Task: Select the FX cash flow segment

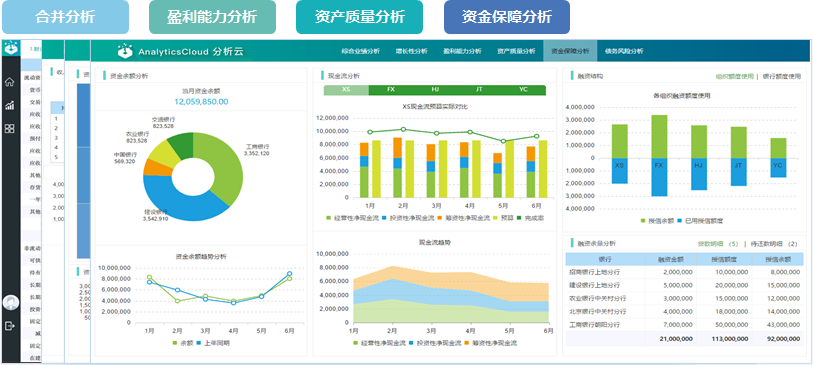Action: tap(391, 90)
